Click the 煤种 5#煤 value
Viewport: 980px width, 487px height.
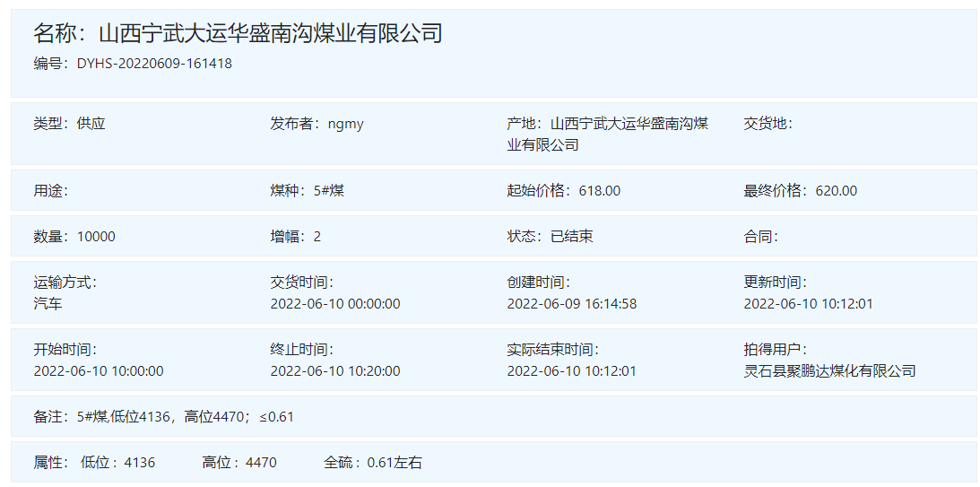329,190
